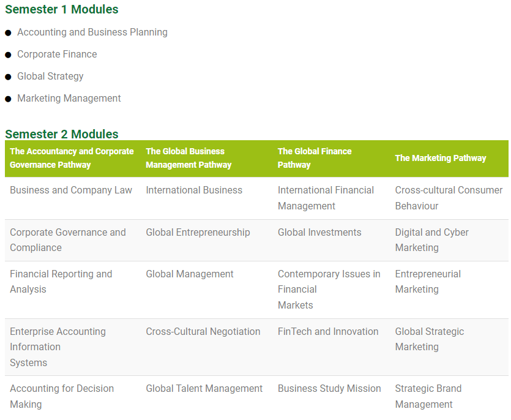511x420 pixels.
Task: Click the bullet beside Accounting and Business Planning
Action: [x=8, y=32]
